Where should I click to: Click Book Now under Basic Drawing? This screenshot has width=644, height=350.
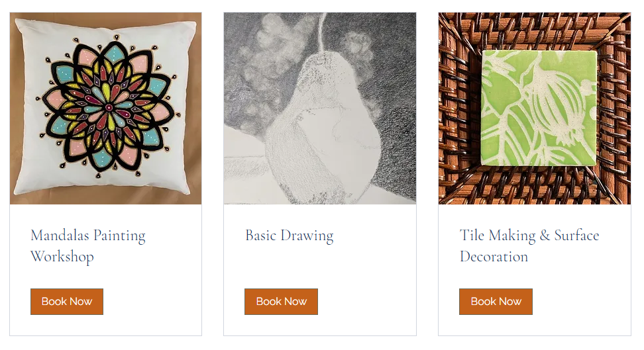tap(281, 302)
